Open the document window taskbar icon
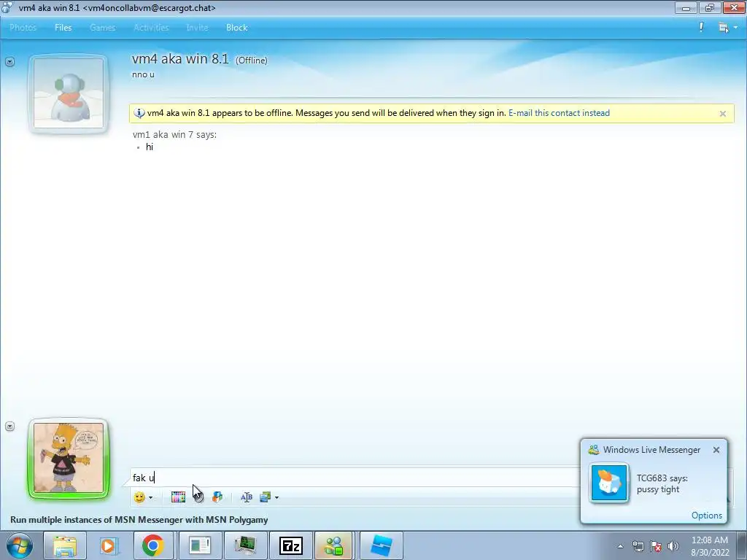This screenshot has height=560, width=747. click(x=200, y=545)
